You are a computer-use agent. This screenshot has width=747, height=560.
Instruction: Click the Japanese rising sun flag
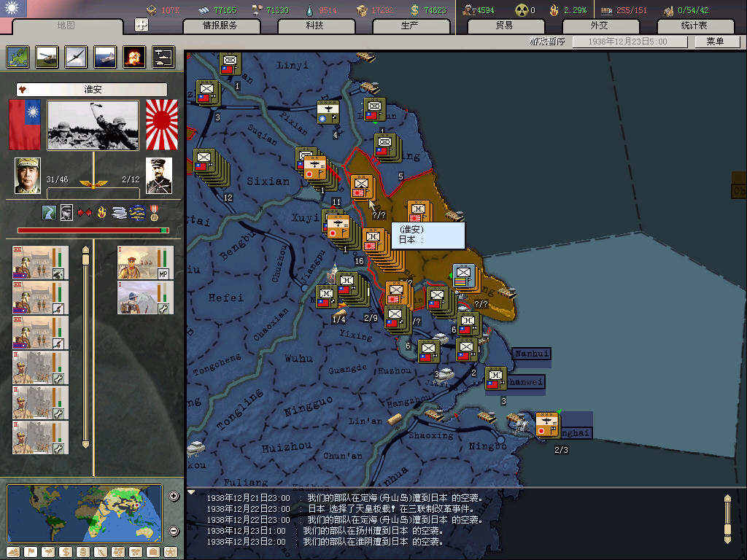click(161, 125)
